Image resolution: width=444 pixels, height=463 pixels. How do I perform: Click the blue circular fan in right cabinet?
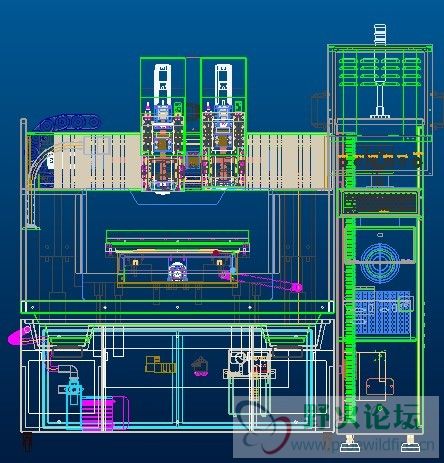[380, 261]
